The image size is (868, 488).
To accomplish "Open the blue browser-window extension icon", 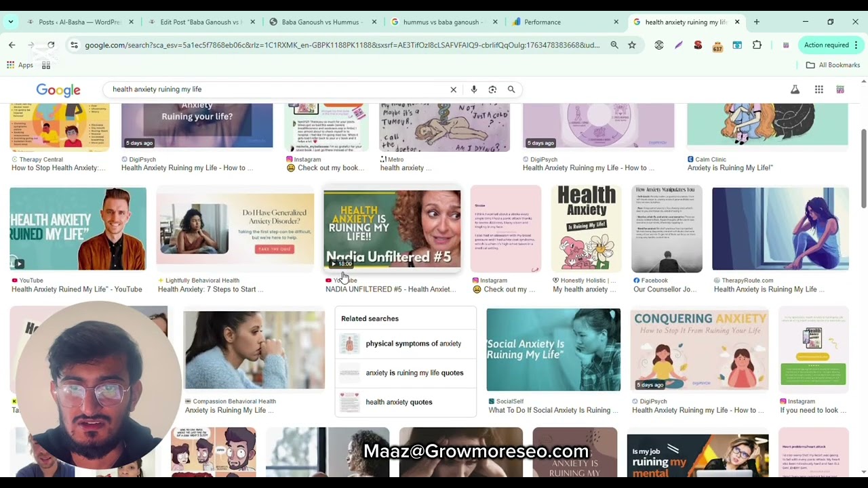I will pyautogui.click(x=737, y=45).
